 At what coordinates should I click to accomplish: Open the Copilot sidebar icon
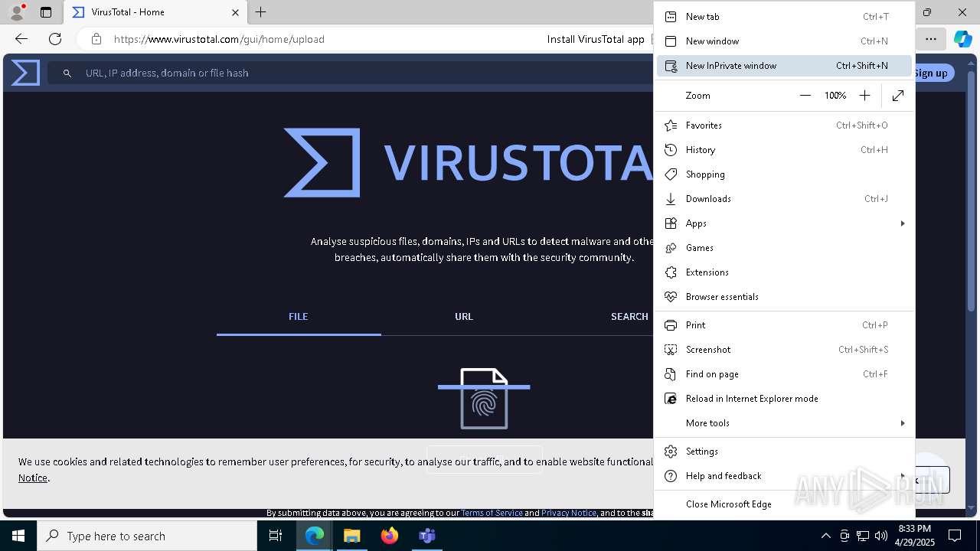point(962,39)
